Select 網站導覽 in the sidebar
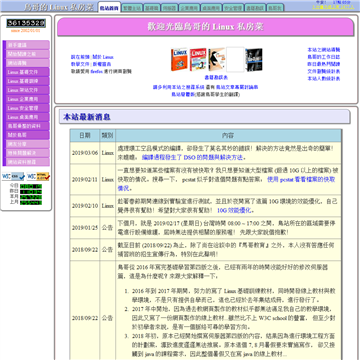The width and height of the screenshot is (360, 360). (28, 63)
